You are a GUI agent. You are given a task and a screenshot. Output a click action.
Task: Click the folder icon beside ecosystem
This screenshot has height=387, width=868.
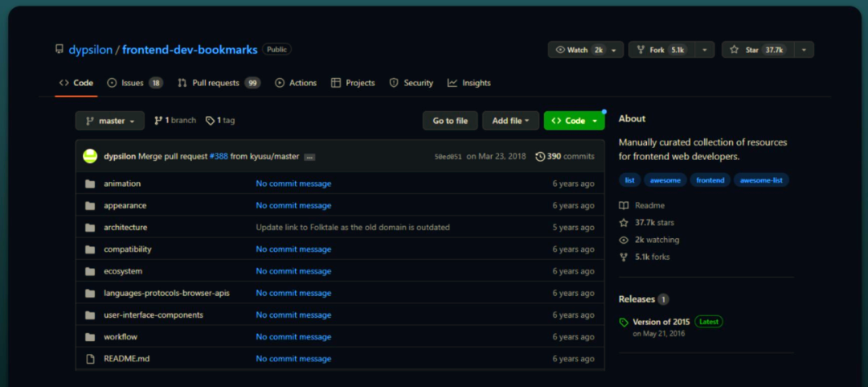[90, 271]
